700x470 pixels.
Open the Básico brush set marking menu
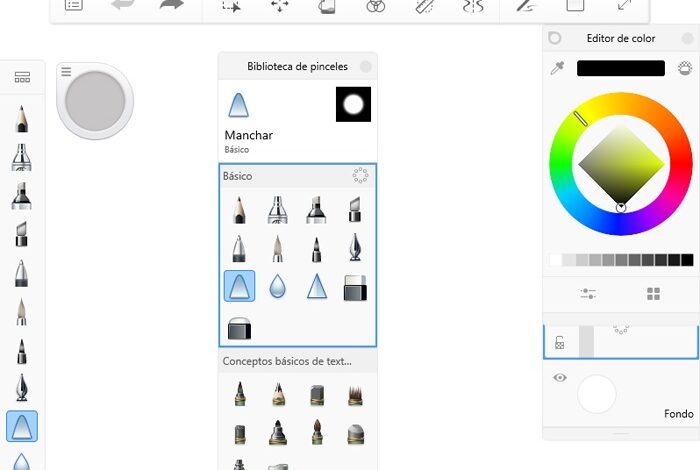pyautogui.click(x=360, y=175)
